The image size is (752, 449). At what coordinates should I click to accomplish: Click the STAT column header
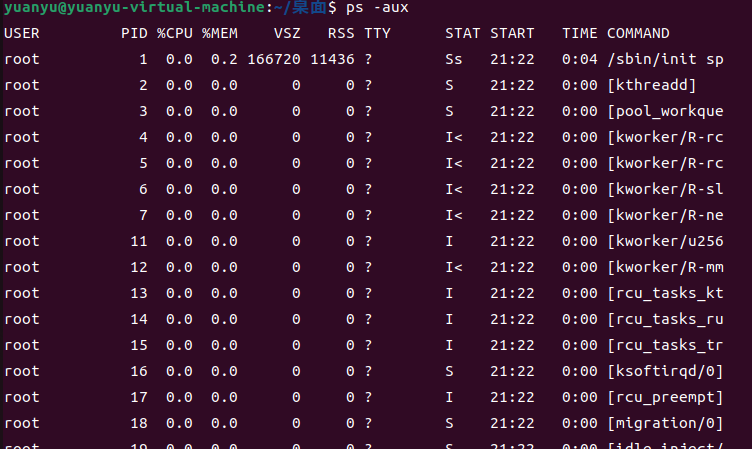462,34
